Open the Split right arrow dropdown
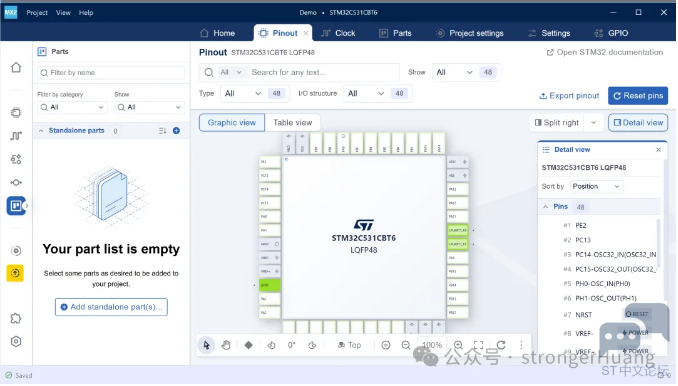 click(x=594, y=123)
